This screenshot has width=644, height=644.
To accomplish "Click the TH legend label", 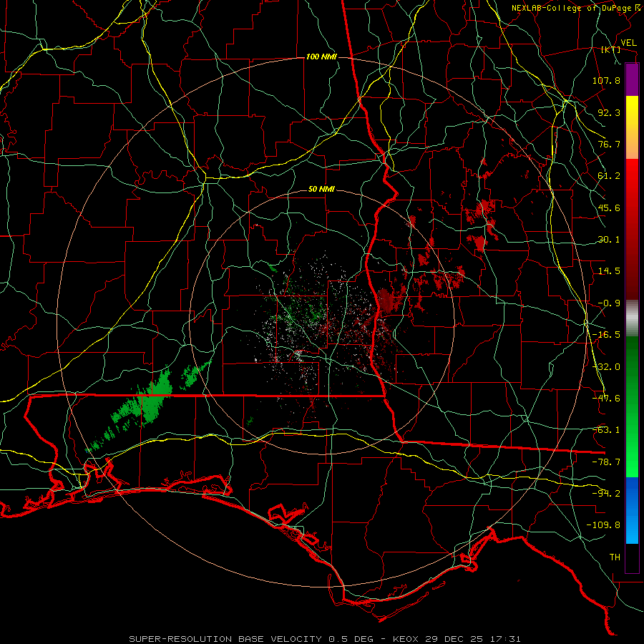I will pos(615,557).
